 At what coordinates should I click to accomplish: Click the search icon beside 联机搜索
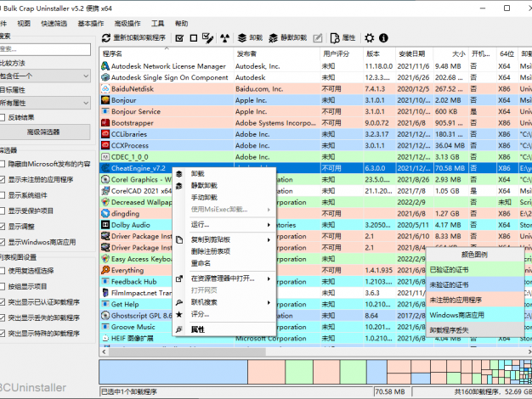pyautogui.click(x=179, y=302)
